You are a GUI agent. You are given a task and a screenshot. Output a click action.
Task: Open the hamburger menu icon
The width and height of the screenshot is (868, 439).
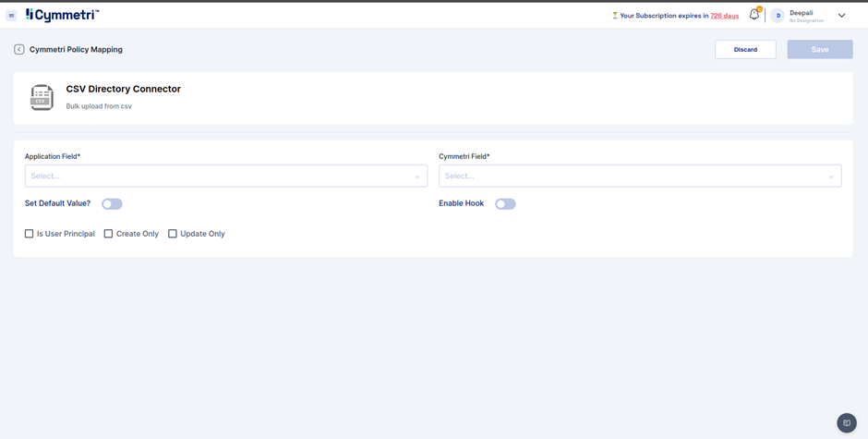pyautogui.click(x=11, y=16)
